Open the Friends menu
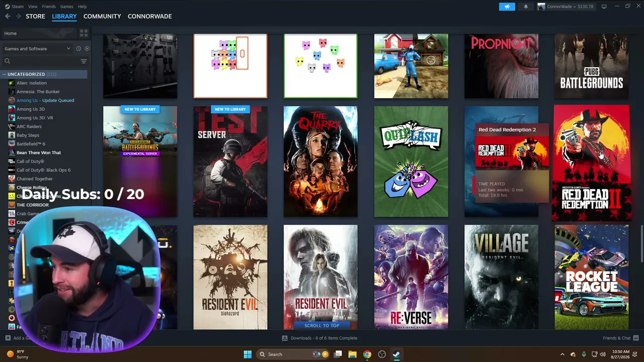 click(49, 7)
